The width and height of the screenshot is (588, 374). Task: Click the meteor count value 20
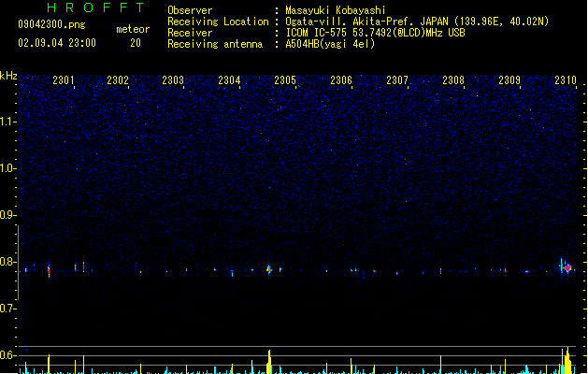click(x=136, y=43)
